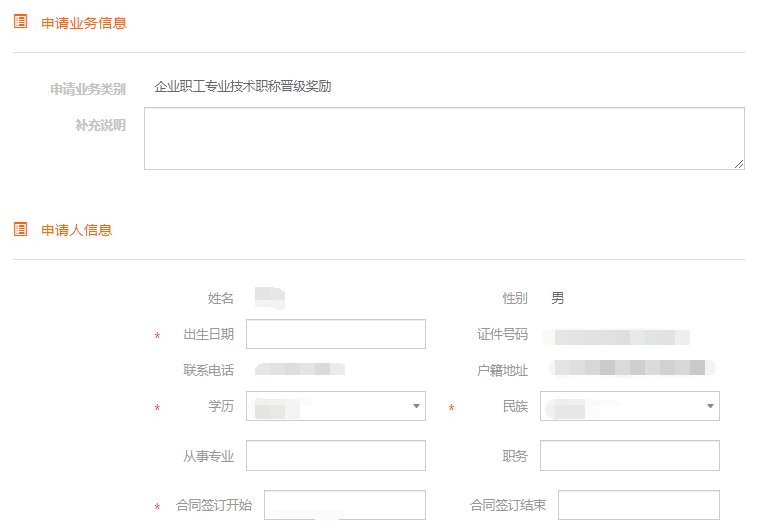Screen dimensions: 761x531
Task: Click the 性别 value 男
Action: pyautogui.click(x=557, y=298)
